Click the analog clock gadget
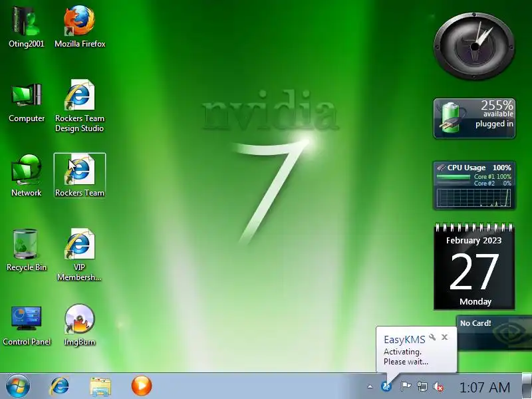Screen dimensions: 532x399 pyautogui.click(x=474, y=46)
